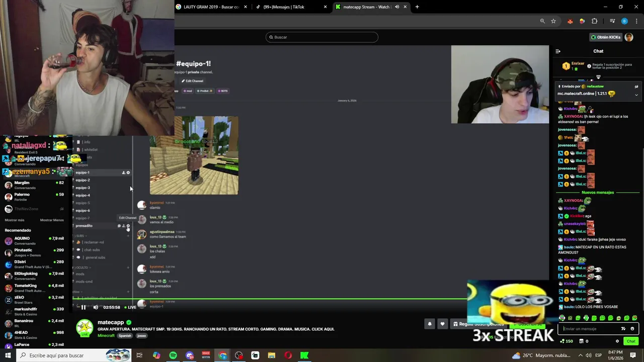Open emote picker smiley icon
Screen dimensions: 644x362
point(632,329)
